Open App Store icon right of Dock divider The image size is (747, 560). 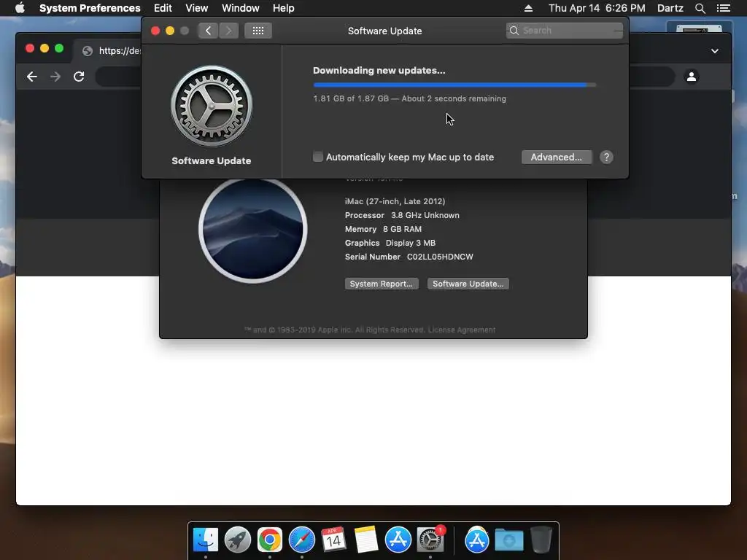pos(477,540)
